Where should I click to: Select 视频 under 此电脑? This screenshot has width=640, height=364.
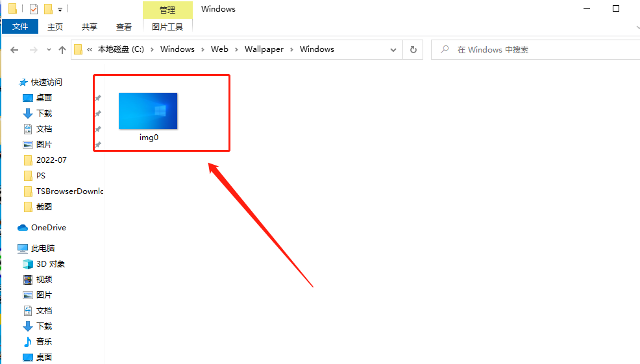pyautogui.click(x=43, y=280)
